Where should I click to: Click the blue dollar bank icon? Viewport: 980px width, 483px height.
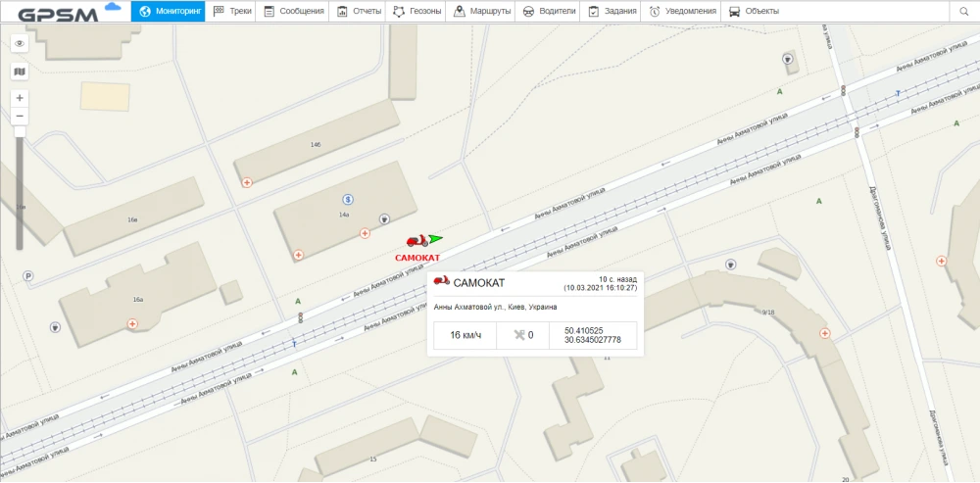pyautogui.click(x=348, y=199)
